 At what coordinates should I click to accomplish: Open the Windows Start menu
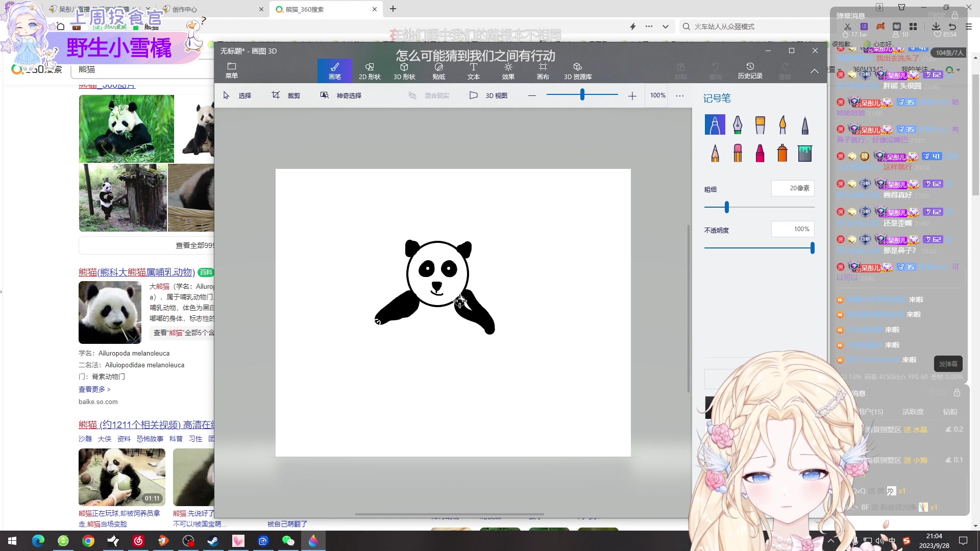(12, 541)
